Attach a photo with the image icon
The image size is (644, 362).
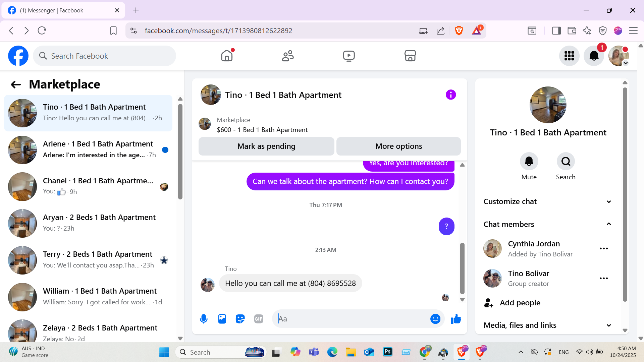point(222,319)
